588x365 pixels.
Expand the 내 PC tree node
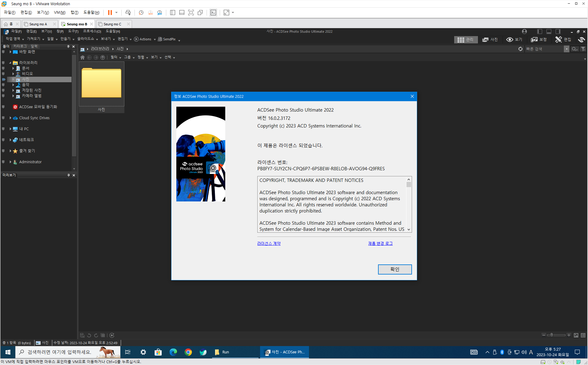(x=10, y=129)
